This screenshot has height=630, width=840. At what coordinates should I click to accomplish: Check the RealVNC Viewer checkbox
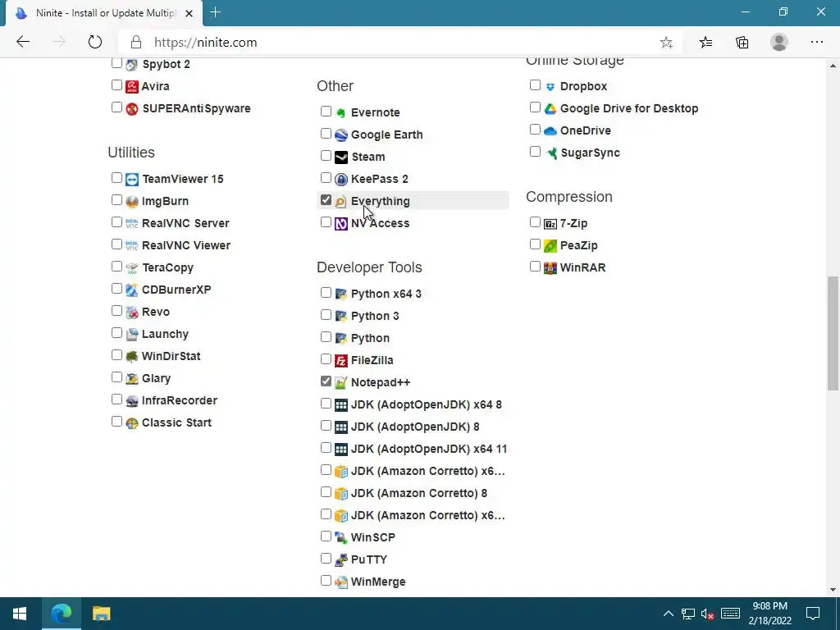(116, 244)
